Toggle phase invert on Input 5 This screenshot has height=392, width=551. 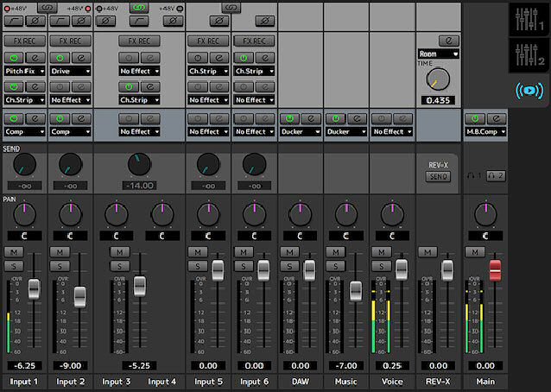[219, 21]
